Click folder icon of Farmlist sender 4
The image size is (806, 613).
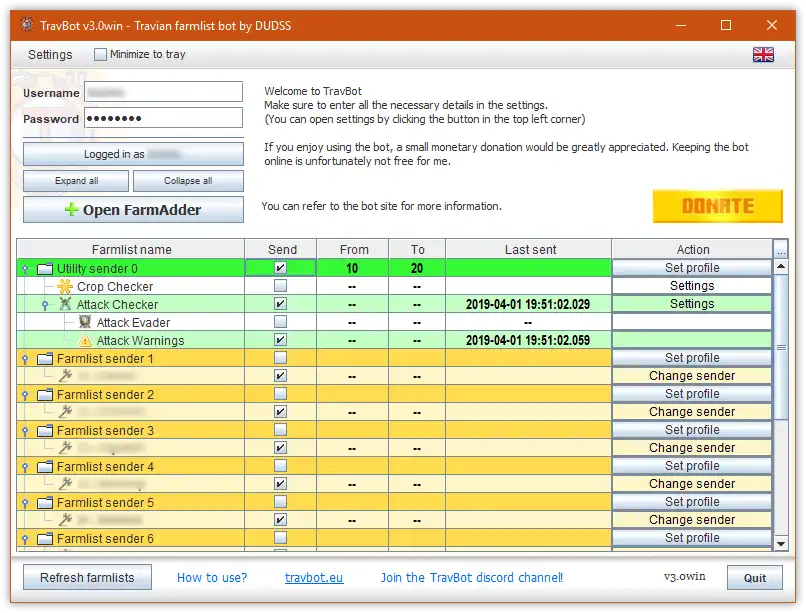tap(45, 466)
